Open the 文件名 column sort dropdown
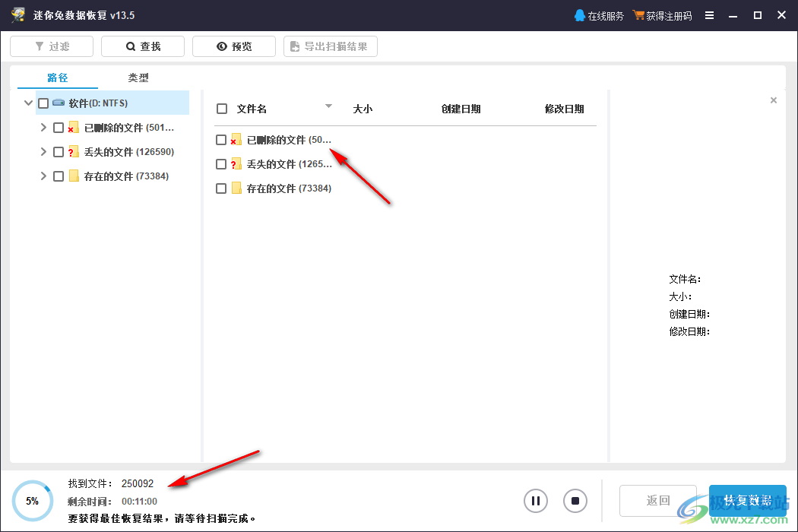The image size is (798, 532). pos(328,106)
